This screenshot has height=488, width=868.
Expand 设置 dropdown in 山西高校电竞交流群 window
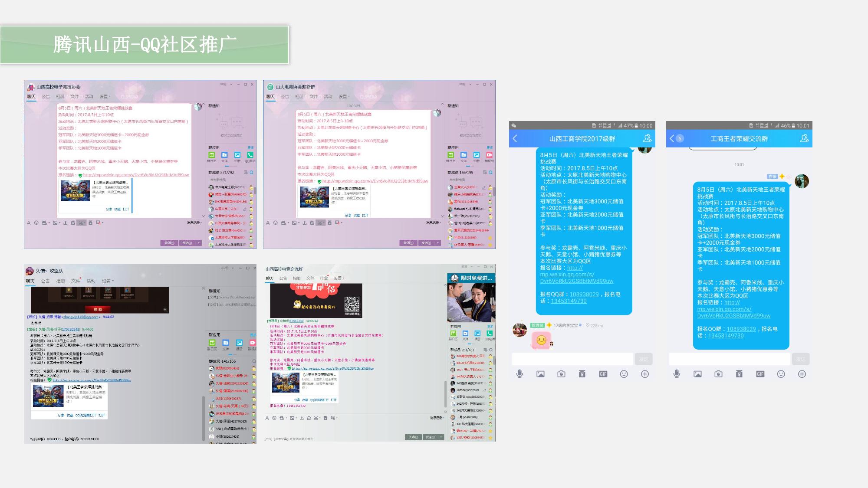tap(339, 278)
